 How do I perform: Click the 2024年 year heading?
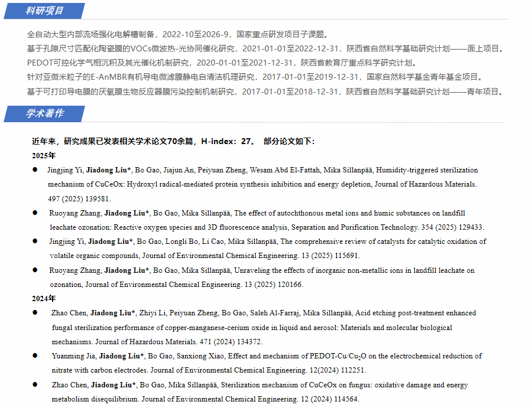click(x=44, y=299)
